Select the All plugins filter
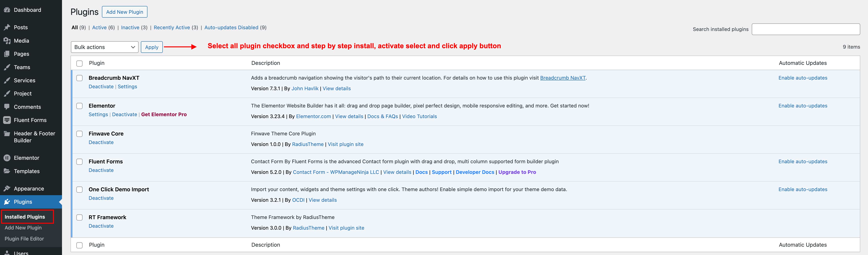This screenshot has height=255, width=868. point(74,28)
